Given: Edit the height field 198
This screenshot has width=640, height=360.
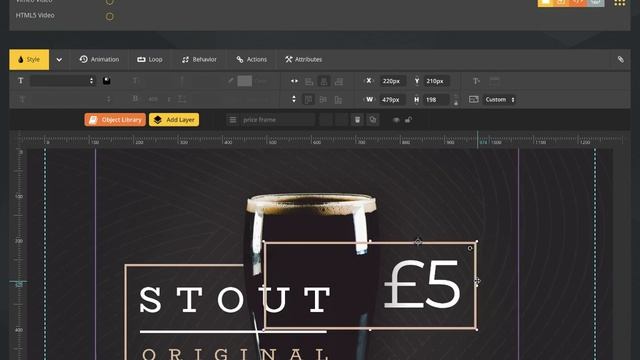Looking at the screenshot, I should tap(436, 100).
